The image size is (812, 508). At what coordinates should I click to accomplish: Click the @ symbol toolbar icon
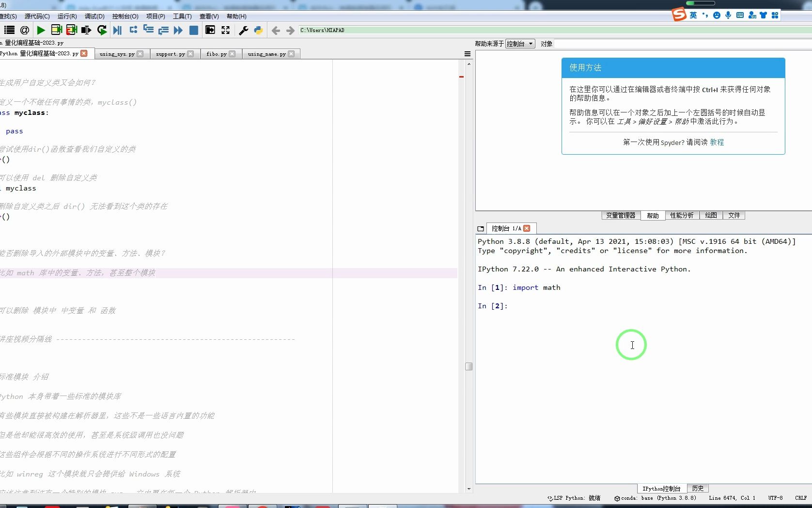click(x=24, y=30)
